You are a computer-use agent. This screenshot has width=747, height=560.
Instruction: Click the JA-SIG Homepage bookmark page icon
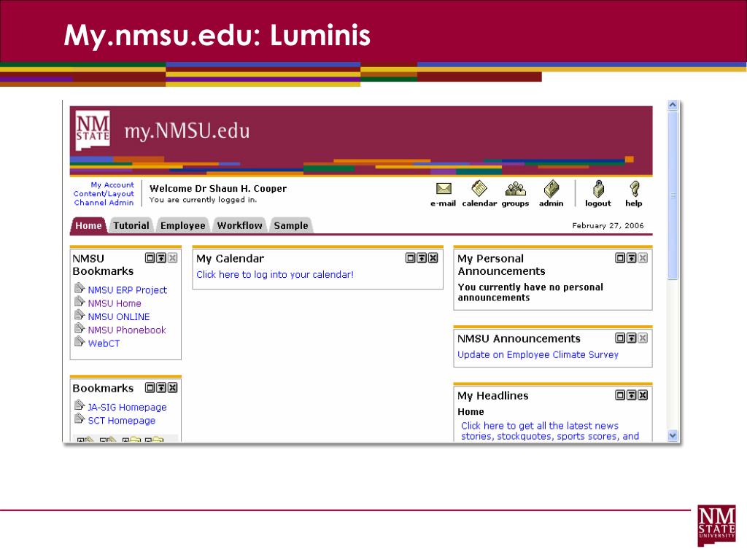80,405
